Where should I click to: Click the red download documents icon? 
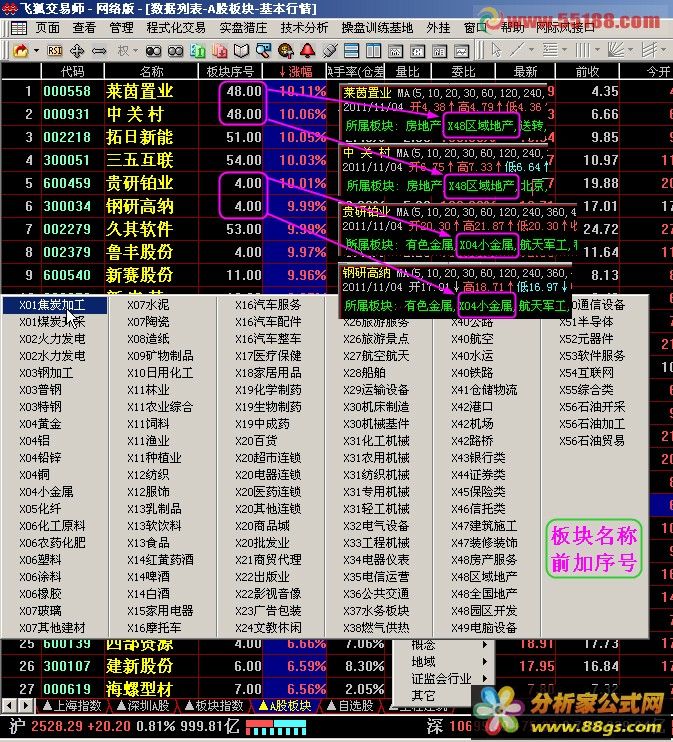220,50
